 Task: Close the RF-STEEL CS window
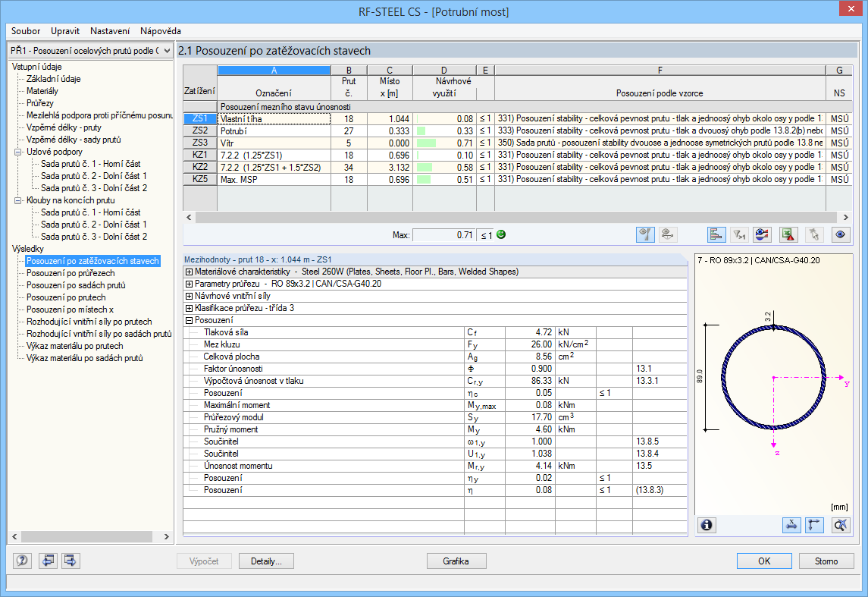[851, 8]
